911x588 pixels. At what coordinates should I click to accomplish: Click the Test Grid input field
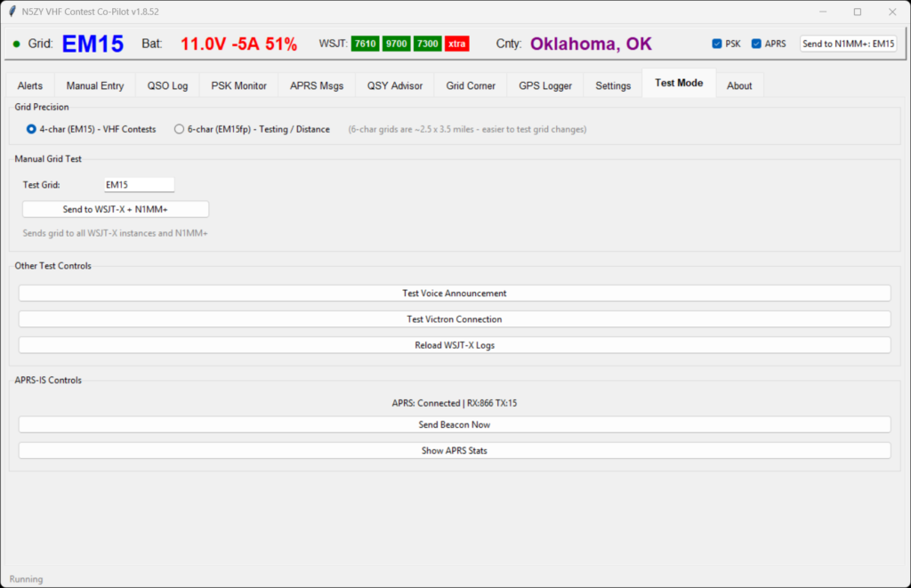click(139, 185)
